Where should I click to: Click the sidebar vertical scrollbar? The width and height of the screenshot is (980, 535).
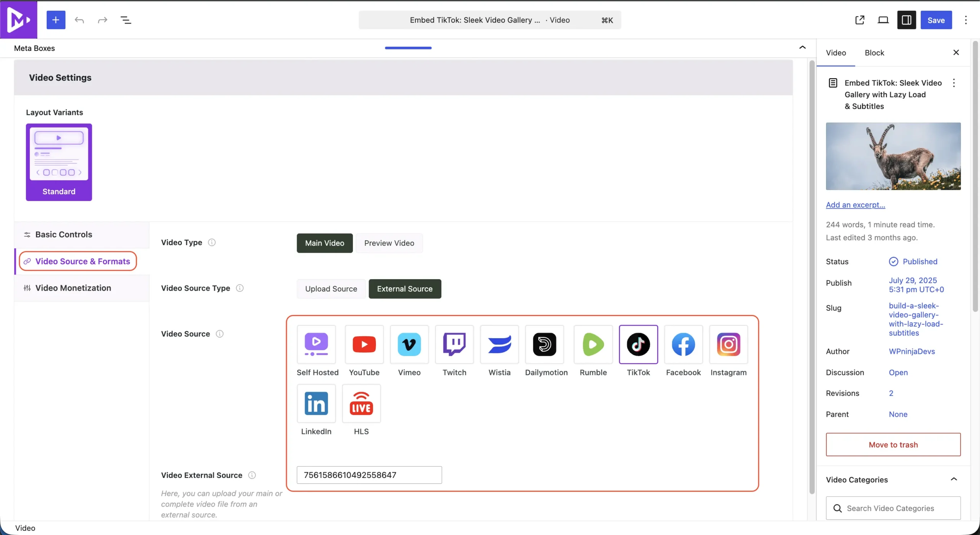click(975, 176)
